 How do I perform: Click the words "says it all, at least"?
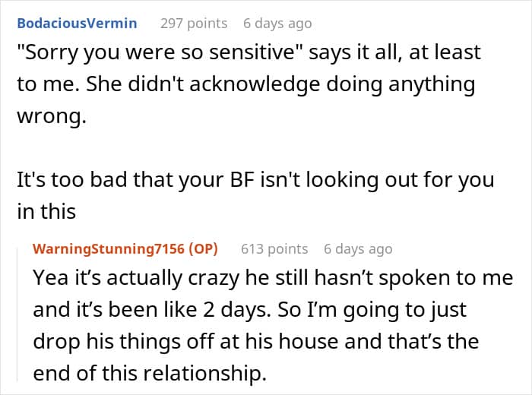(394, 53)
